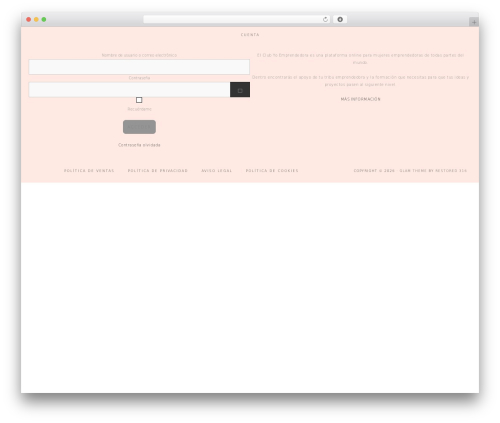Open Política de Cookies footer link

[x=272, y=171]
